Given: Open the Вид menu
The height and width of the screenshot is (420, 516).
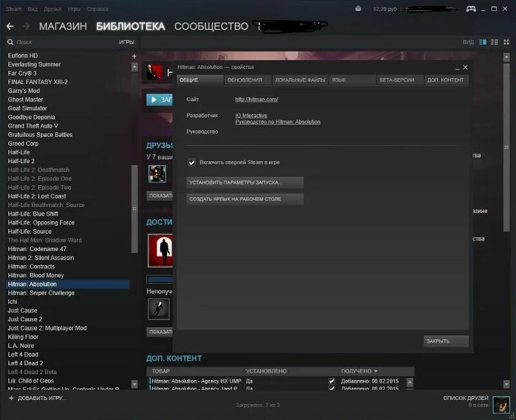Looking at the screenshot, I should (x=33, y=9).
